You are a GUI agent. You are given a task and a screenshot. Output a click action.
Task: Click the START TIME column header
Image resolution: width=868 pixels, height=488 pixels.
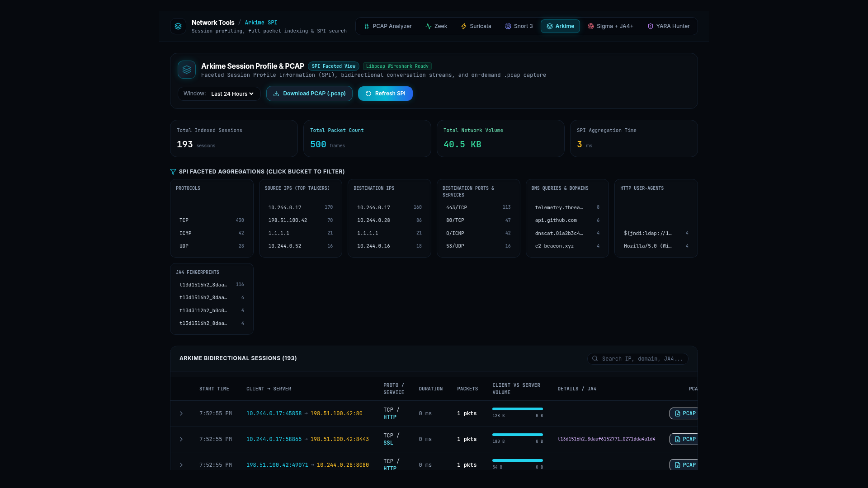click(214, 389)
